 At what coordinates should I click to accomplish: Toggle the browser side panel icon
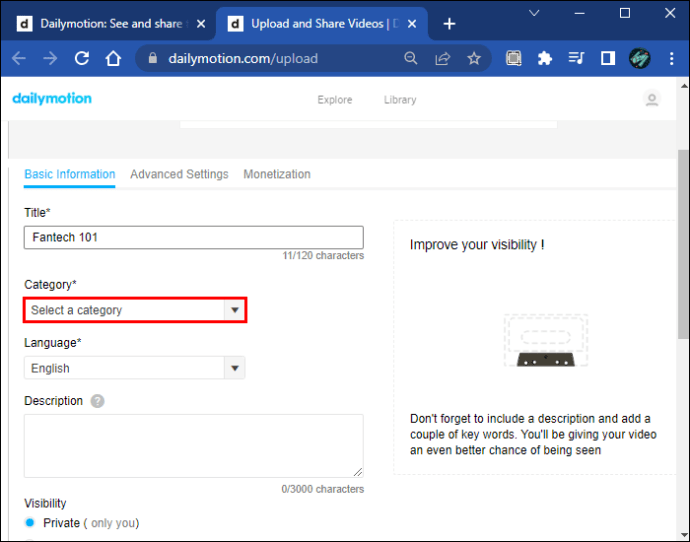pos(608,58)
